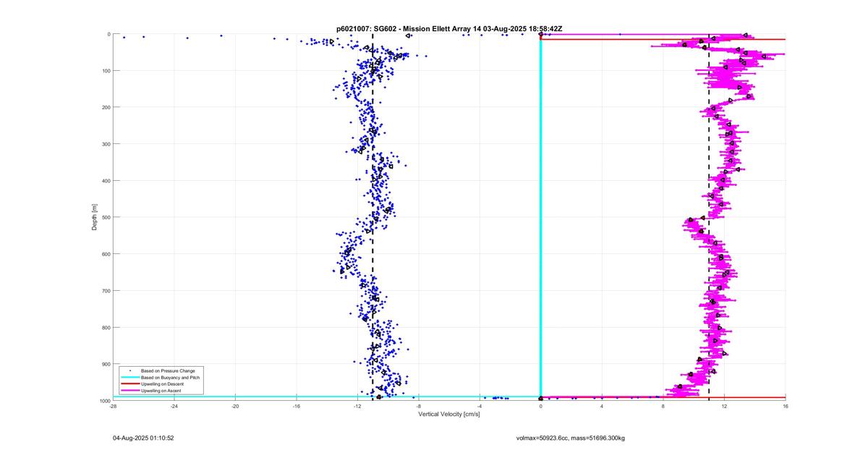Select legend entry 'Upwelling on Descent'
868x450 pixels.
[163, 383]
